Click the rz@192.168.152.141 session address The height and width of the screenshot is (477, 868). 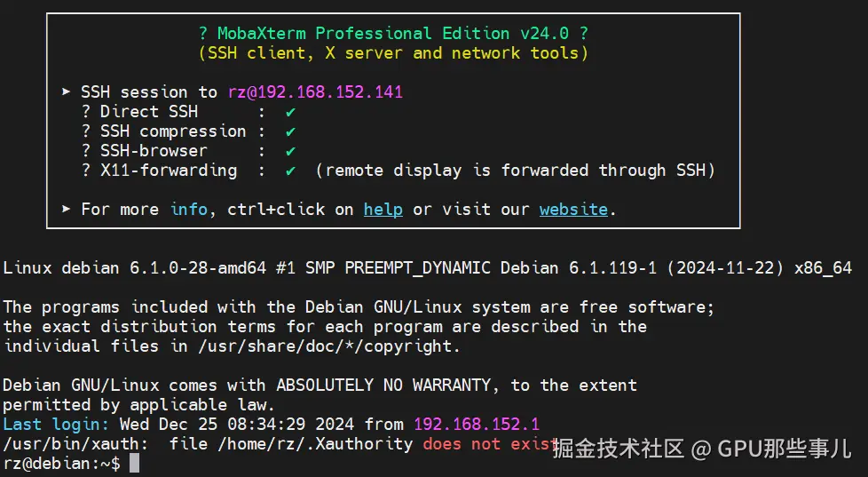pos(315,92)
